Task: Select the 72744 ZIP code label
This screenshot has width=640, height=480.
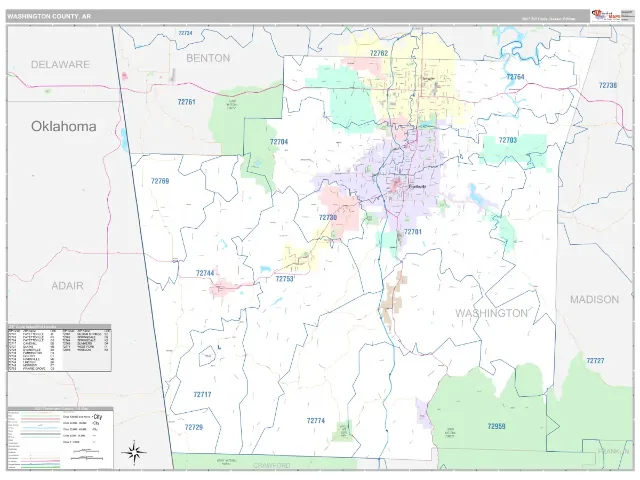Action: (205, 273)
